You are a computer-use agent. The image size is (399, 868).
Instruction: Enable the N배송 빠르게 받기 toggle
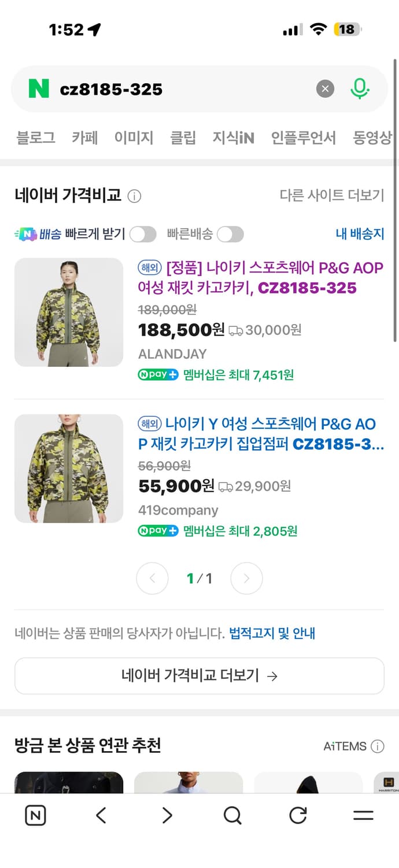tap(143, 234)
